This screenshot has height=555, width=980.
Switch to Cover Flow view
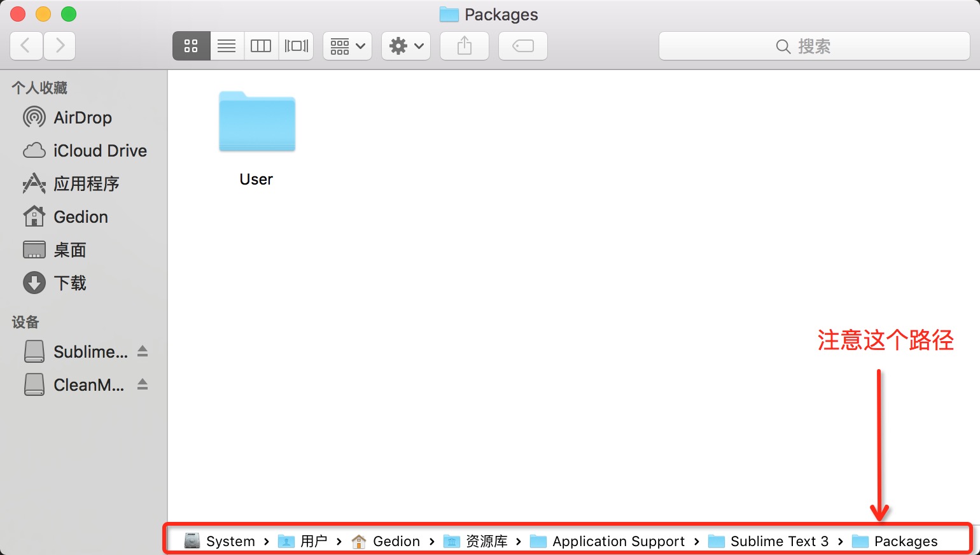pos(296,46)
